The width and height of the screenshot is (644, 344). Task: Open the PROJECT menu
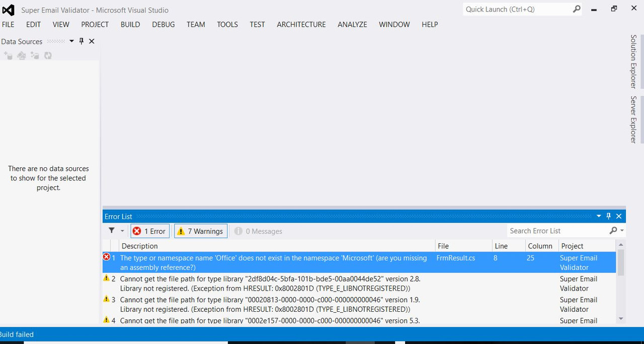95,24
